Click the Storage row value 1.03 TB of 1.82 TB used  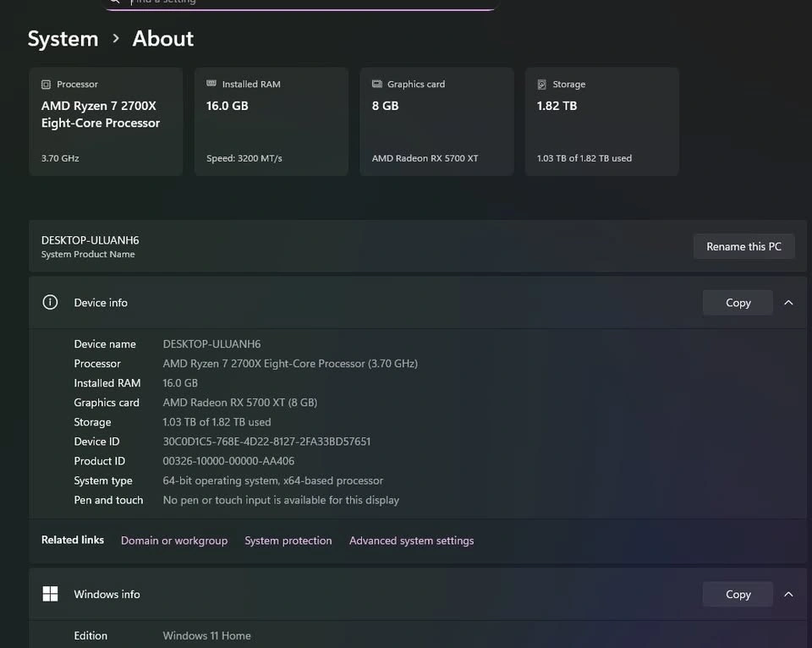point(217,422)
